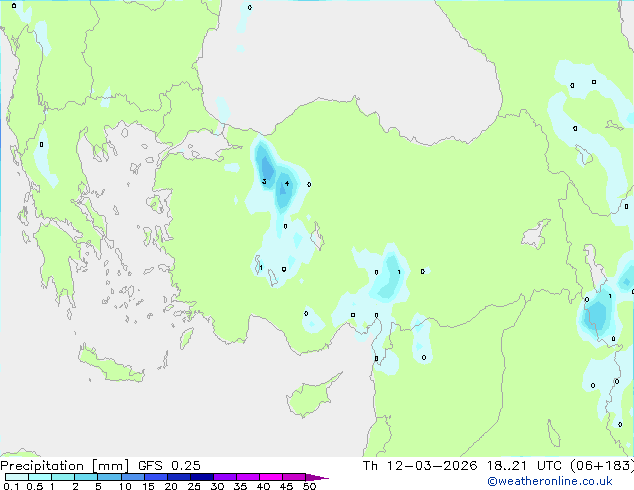Image resolution: width=634 pixels, height=490 pixels.
Task: Click the 45–50 mm legend swatch
Action: coord(294,477)
